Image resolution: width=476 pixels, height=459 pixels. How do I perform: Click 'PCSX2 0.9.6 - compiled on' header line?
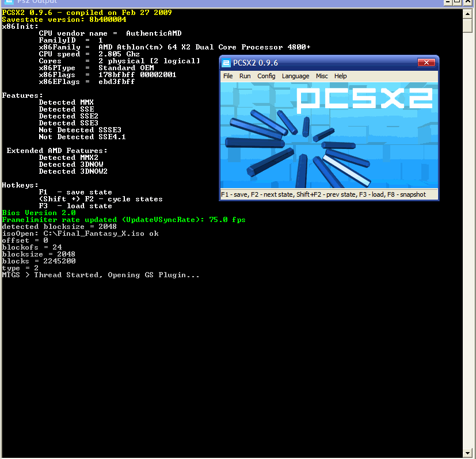pyautogui.click(x=87, y=13)
